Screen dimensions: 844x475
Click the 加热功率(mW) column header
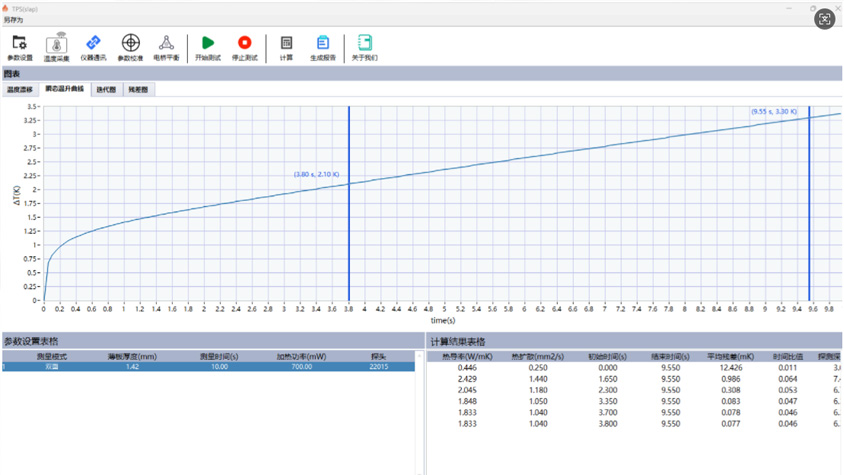tap(301, 357)
